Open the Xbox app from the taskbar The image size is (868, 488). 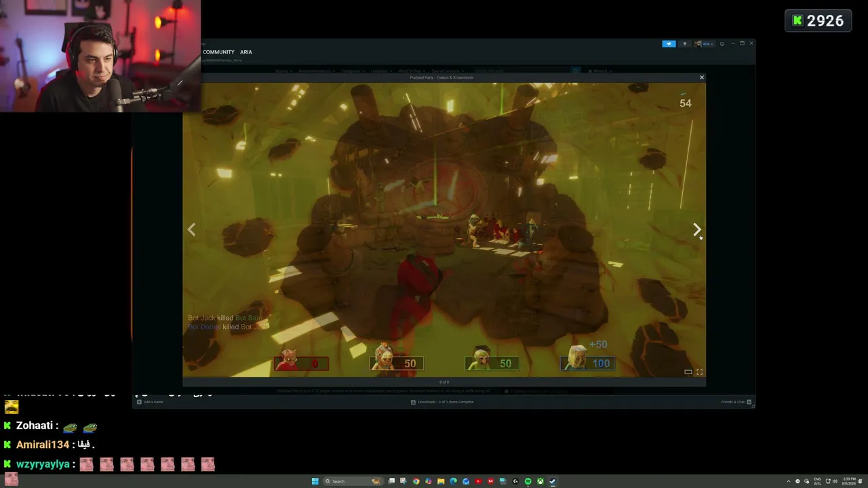pos(540,481)
